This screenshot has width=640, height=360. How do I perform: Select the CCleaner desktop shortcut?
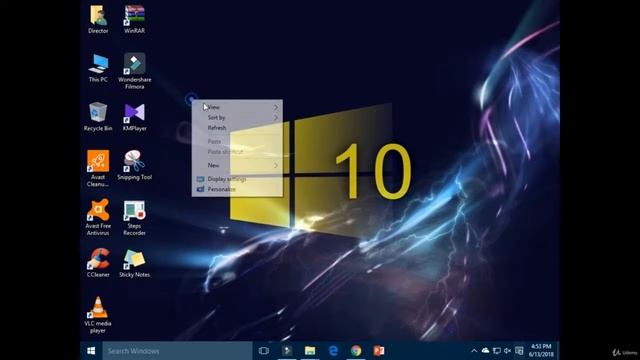[x=98, y=263]
